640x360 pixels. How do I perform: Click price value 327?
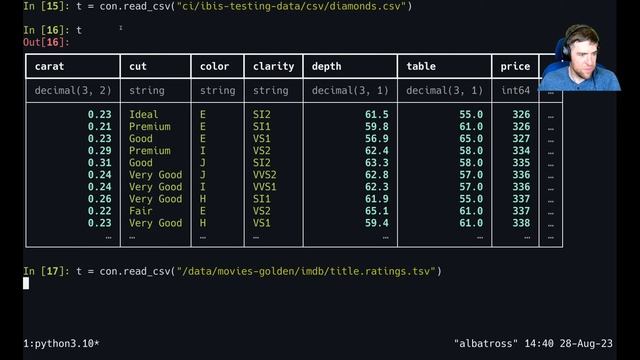(521, 138)
